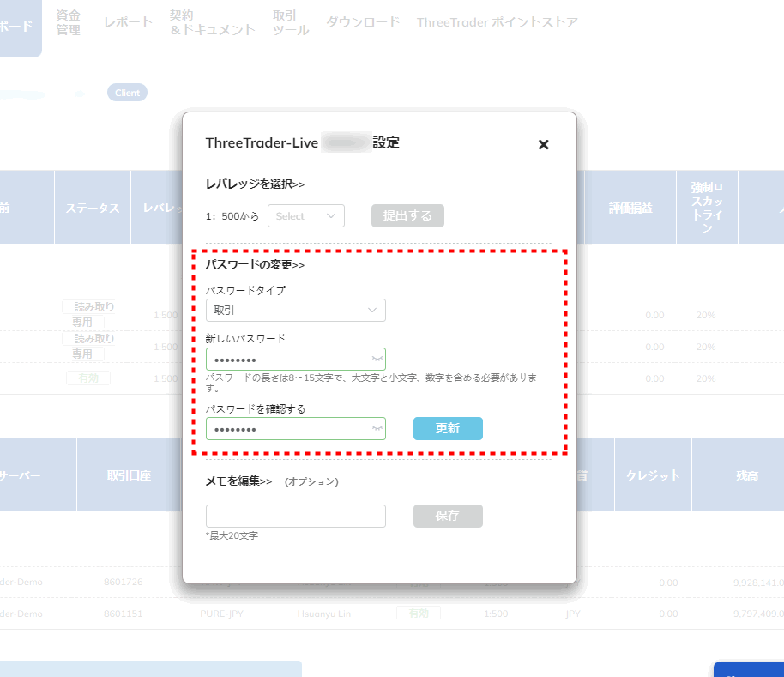Open the パスワードタイプ dropdown showing 取引
Screen dimensions: 784x677
pos(295,310)
